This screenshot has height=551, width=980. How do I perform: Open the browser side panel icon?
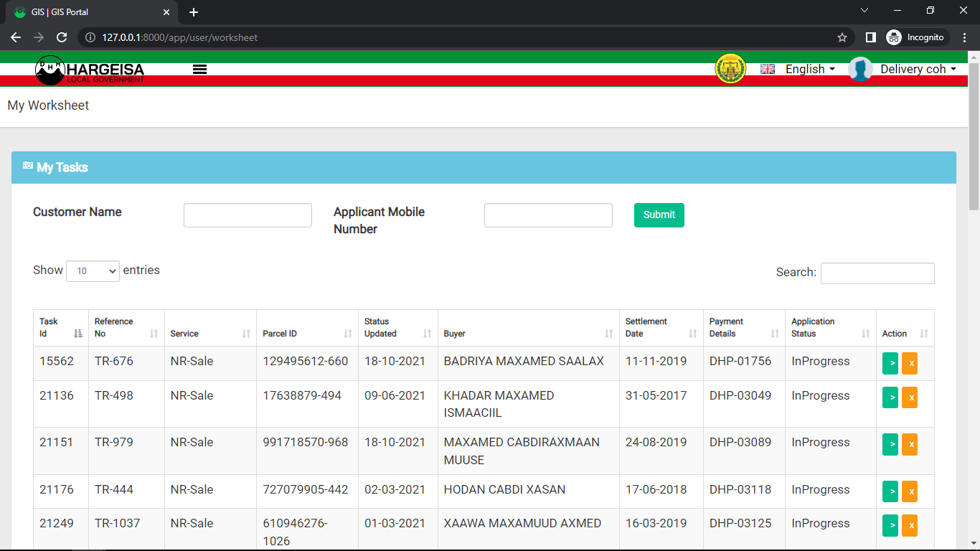871,37
